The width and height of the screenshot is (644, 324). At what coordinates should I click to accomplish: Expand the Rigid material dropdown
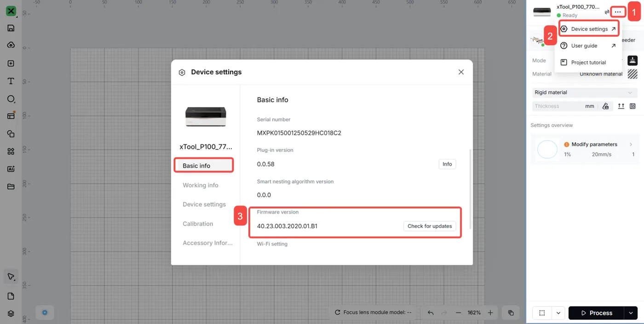pyautogui.click(x=584, y=93)
